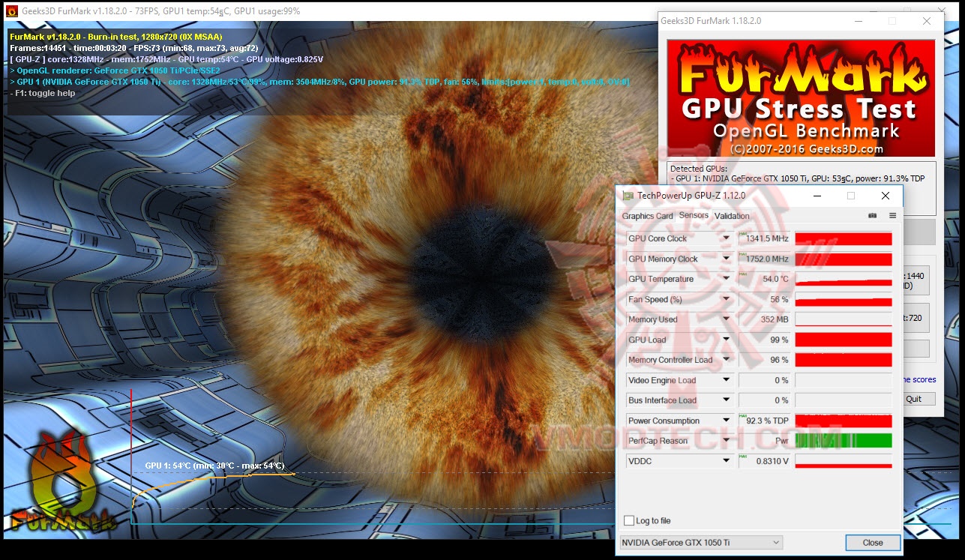
Task: Click the 0 % Video Engine Load value
Action: (x=766, y=380)
